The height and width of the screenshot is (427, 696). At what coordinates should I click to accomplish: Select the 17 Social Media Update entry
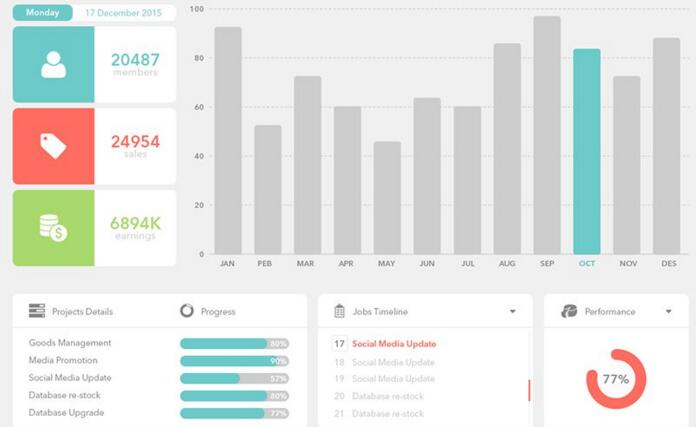pyautogui.click(x=393, y=344)
